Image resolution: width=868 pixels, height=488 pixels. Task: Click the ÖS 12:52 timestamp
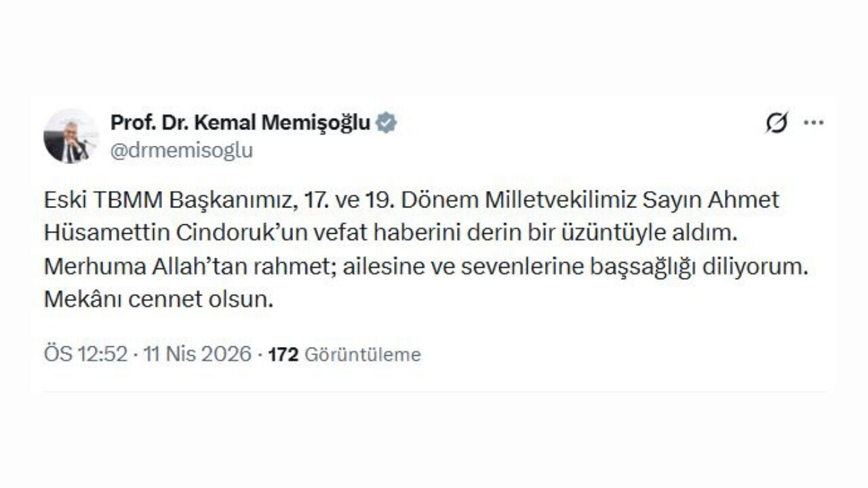[x=85, y=354]
